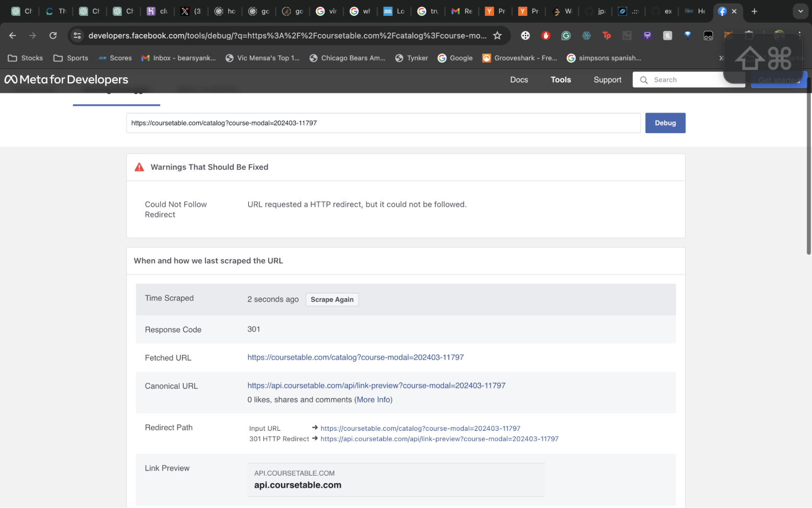Open the blue gem extension icon
This screenshot has width=812, height=508.
click(x=688, y=36)
